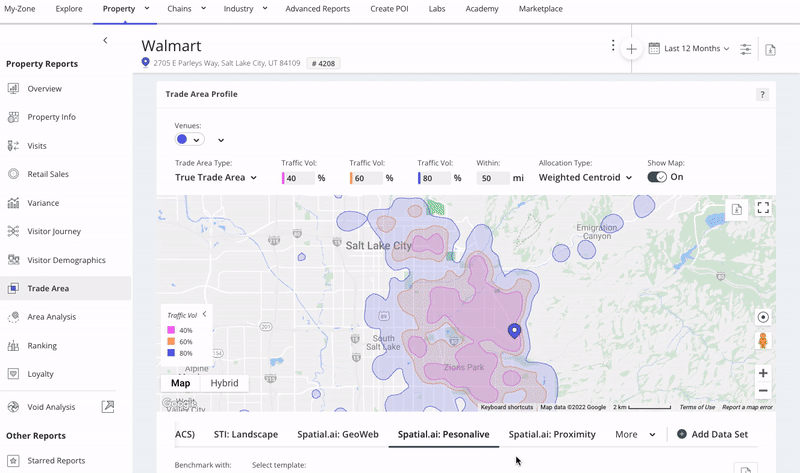Switch map to Hybrid view

[224, 383]
